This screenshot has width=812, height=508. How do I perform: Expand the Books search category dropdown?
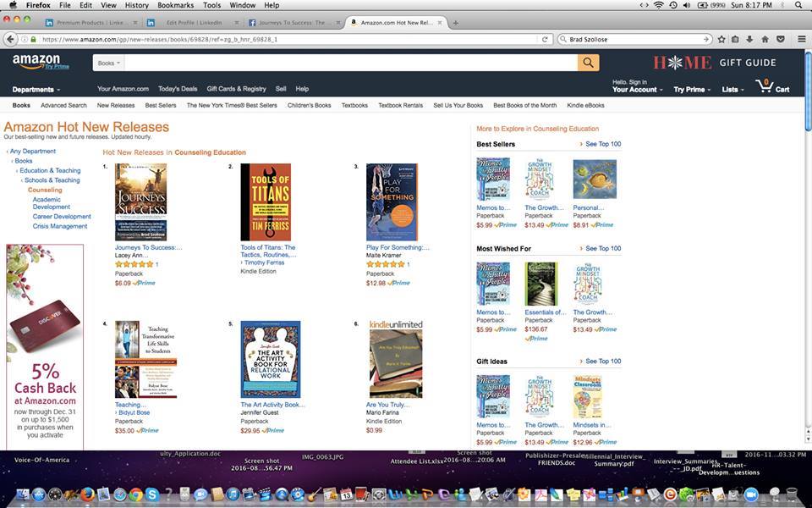(x=108, y=63)
